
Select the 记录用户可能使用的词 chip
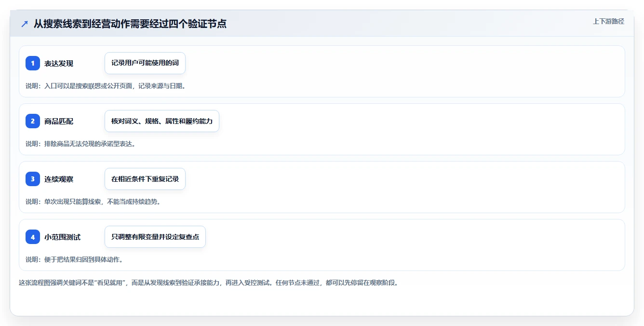pyautogui.click(x=145, y=63)
